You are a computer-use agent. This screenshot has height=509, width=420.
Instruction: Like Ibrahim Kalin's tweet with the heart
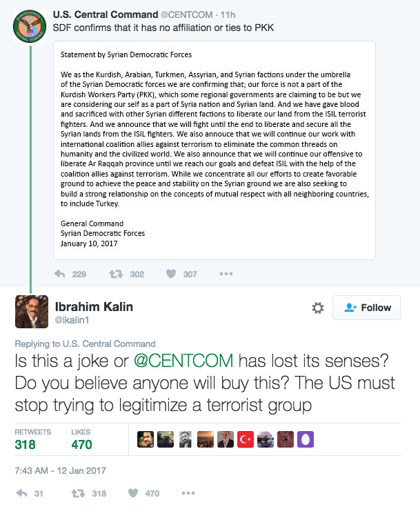(134, 493)
